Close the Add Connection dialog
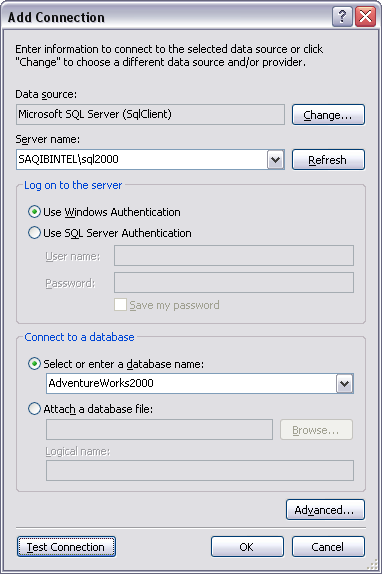Screen dimensions: 382x574 pos(365,16)
